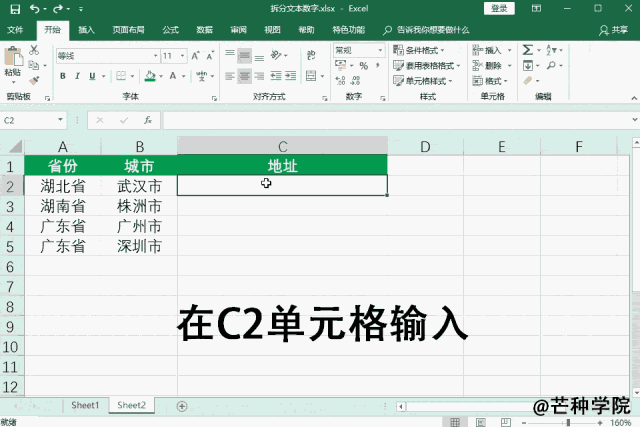Click the 登录 sign-in button
Image resolution: width=640 pixels, height=427 pixels.
(501, 8)
